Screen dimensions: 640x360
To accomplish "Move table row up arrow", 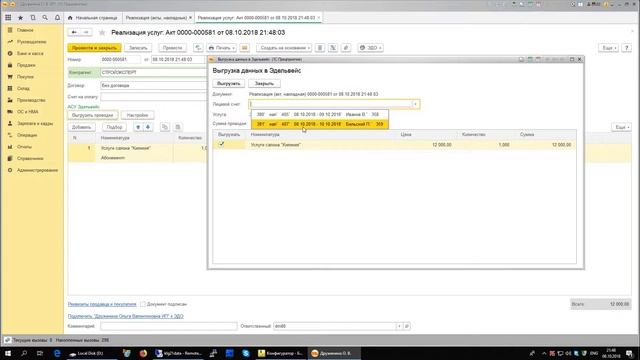I will click(138, 127).
